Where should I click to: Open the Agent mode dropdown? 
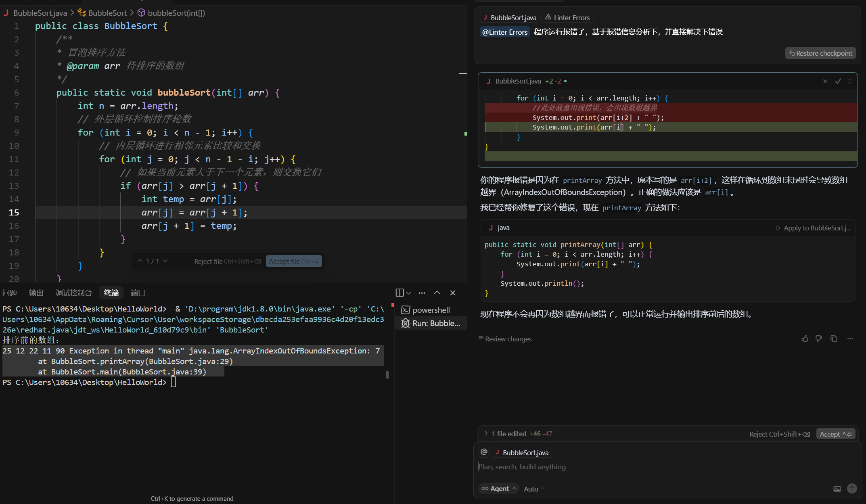[x=499, y=489]
